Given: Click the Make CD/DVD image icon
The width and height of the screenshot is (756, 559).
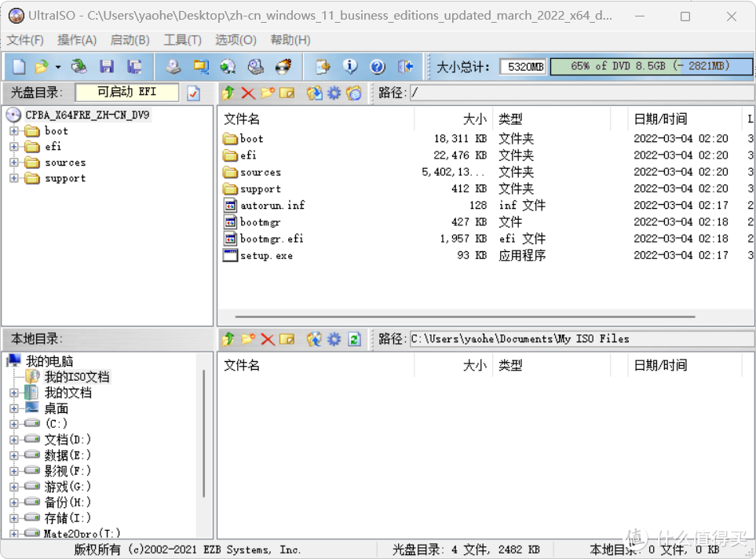Looking at the screenshot, I should coord(173,67).
